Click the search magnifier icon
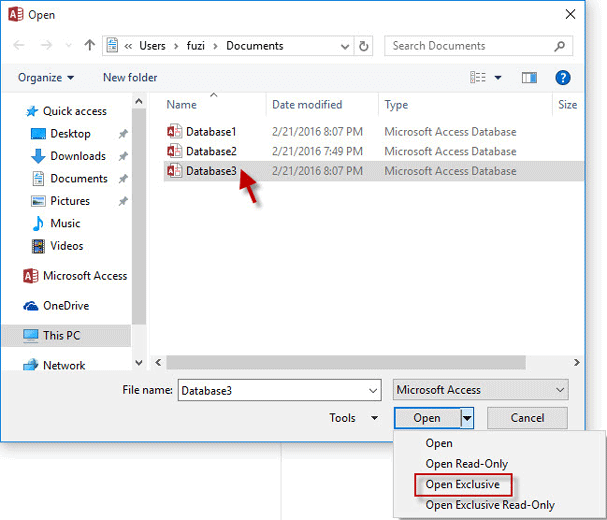This screenshot has width=607, height=520. [x=559, y=46]
